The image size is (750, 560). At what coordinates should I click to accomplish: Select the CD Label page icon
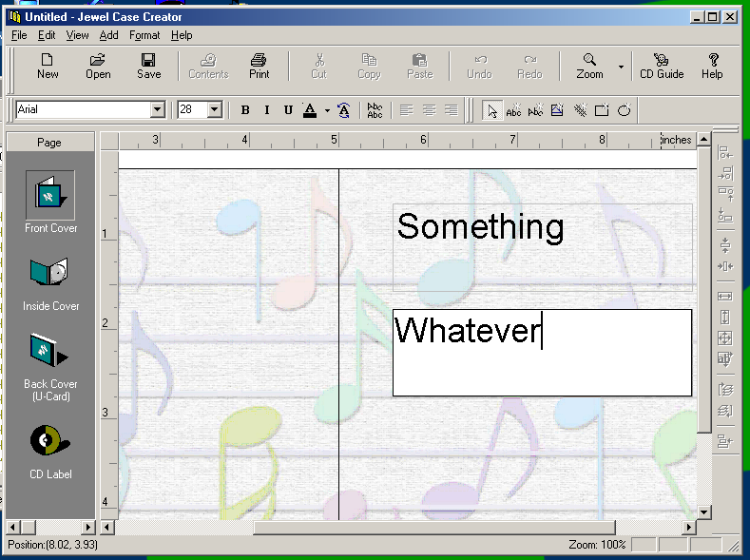pos(49,440)
